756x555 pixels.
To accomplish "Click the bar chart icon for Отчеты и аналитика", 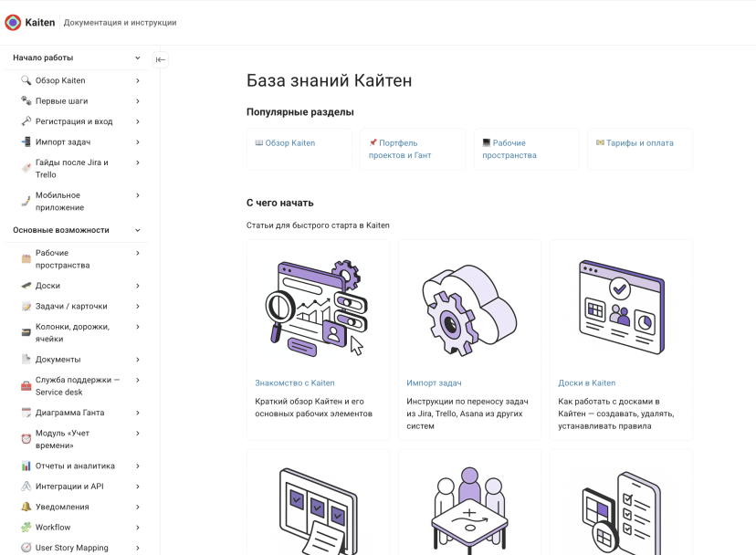I will tap(26, 466).
